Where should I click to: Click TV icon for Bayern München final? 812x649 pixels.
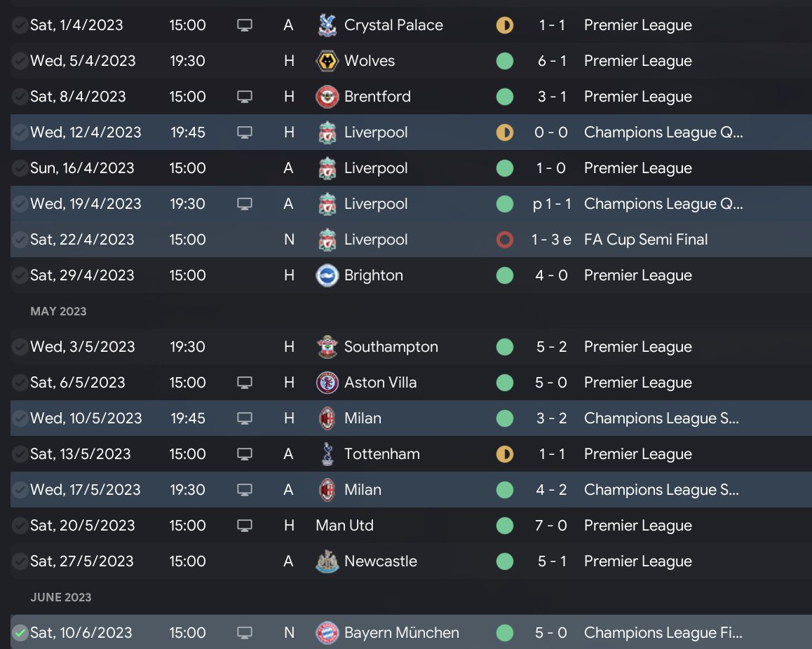pos(244,633)
